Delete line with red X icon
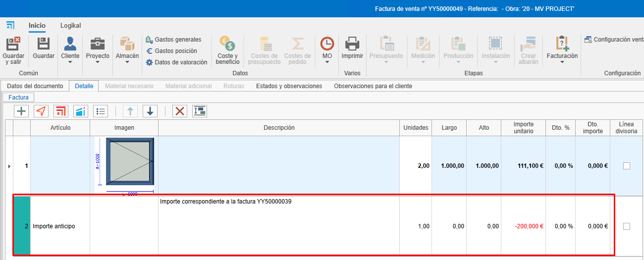644x260 pixels. click(179, 111)
